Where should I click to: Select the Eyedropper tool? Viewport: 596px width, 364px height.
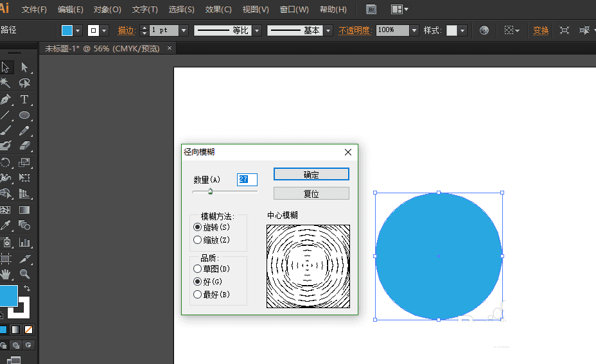[x=5, y=225]
